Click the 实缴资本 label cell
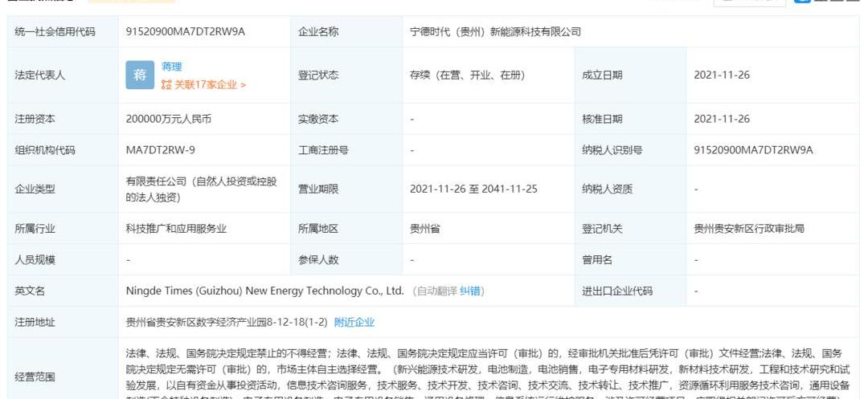 tap(346, 119)
